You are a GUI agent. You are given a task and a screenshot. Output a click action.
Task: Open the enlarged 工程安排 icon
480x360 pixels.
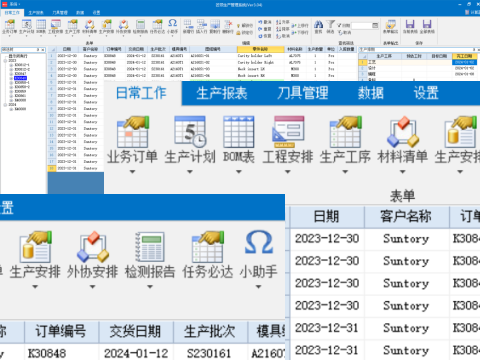click(288, 132)
